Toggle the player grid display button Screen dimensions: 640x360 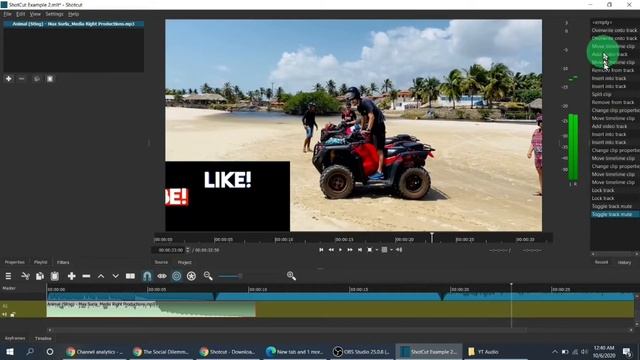(384, 250)
